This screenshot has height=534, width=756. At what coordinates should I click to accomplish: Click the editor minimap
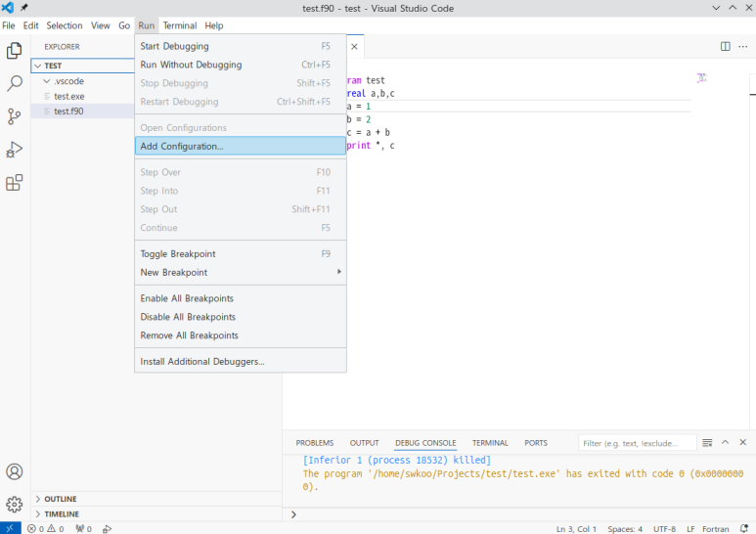coord(702,77)
